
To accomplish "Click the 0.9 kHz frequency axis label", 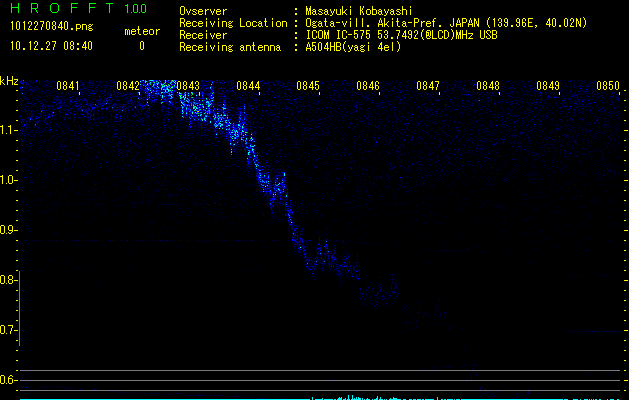I will [x=9, y=230].
